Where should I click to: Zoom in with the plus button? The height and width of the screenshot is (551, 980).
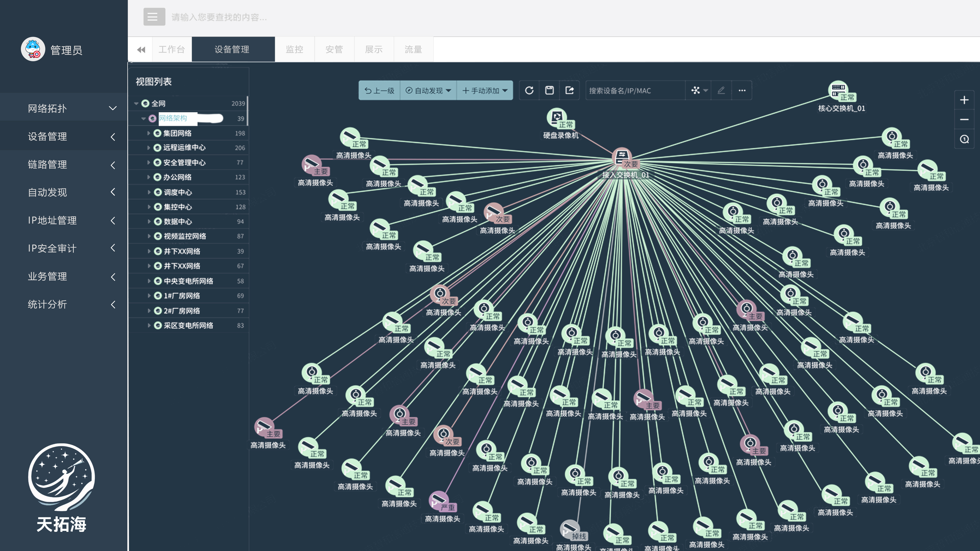pos(964,100)
